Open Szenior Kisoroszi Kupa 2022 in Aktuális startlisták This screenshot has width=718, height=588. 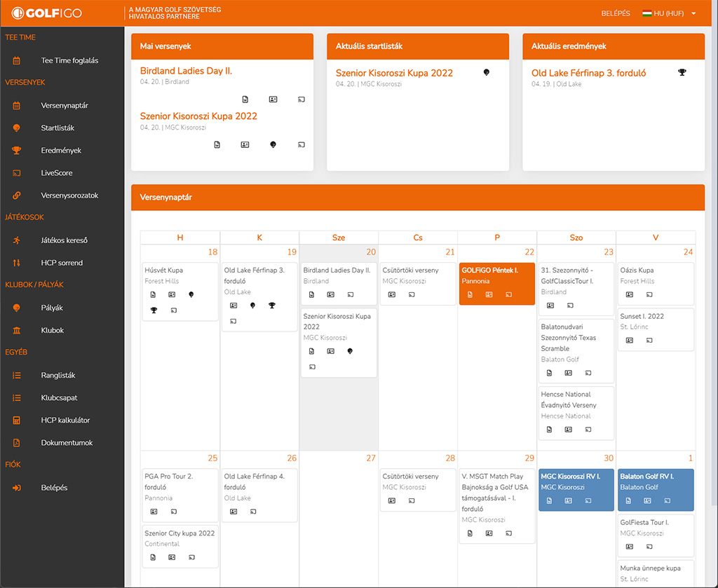point(394,73)
